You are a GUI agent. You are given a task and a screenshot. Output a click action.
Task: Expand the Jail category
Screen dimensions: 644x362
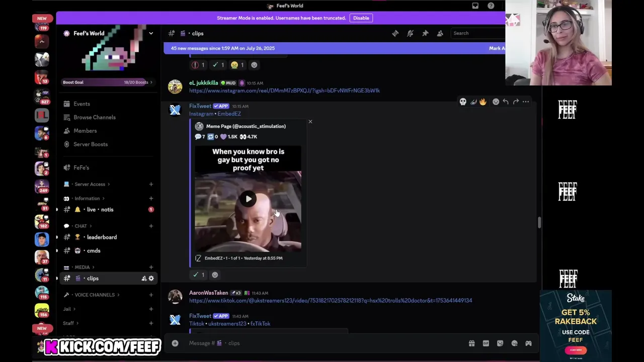(69, 309)
